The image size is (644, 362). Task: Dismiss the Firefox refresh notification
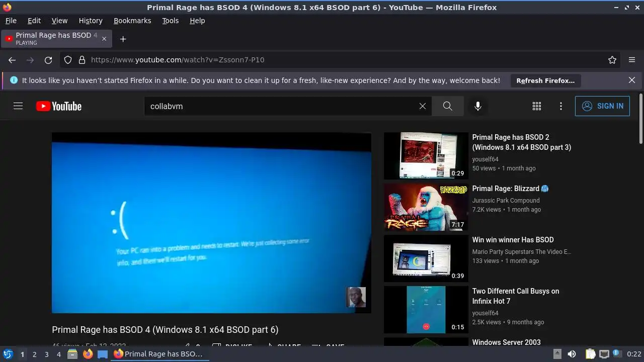632,80
